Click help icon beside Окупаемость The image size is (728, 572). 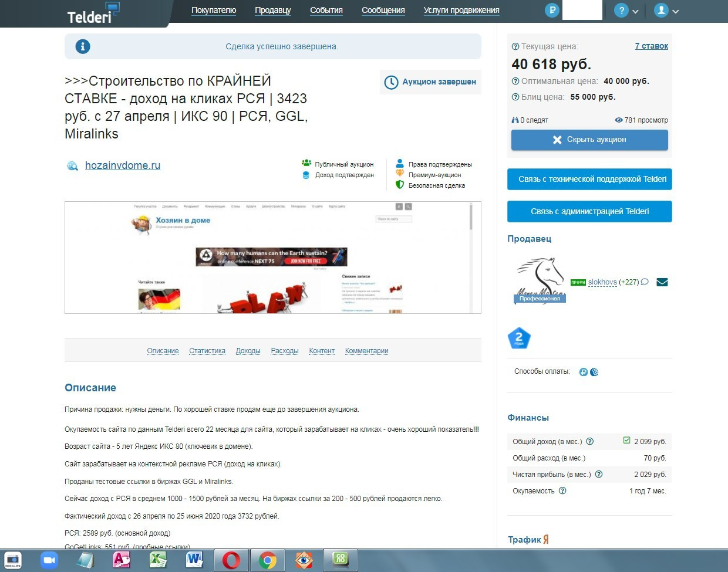pos(562,490)
